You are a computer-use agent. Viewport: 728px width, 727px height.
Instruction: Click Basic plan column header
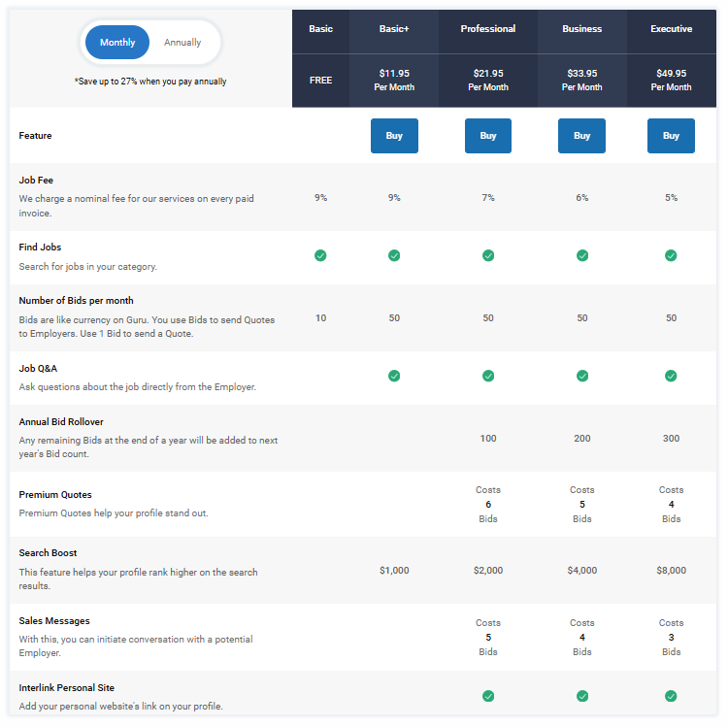[321, 29]
